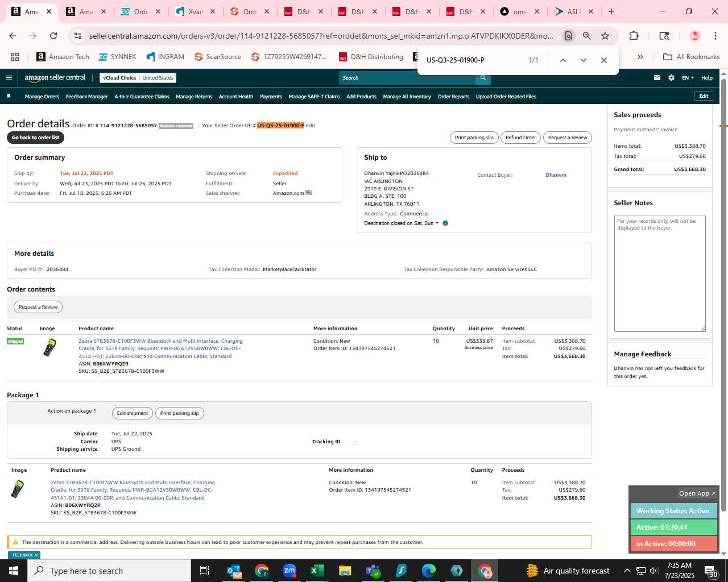Click Edit next to Seller Order ID
The width and height of the screenshot is (728, 582).
[311, 126]
